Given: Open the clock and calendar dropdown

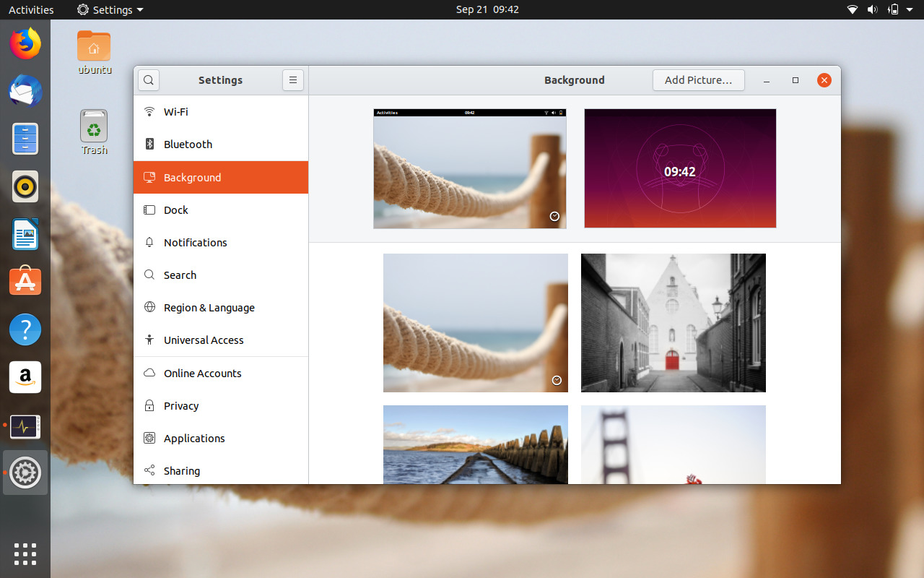Looking at the screenshot, I should pos(487,9).
